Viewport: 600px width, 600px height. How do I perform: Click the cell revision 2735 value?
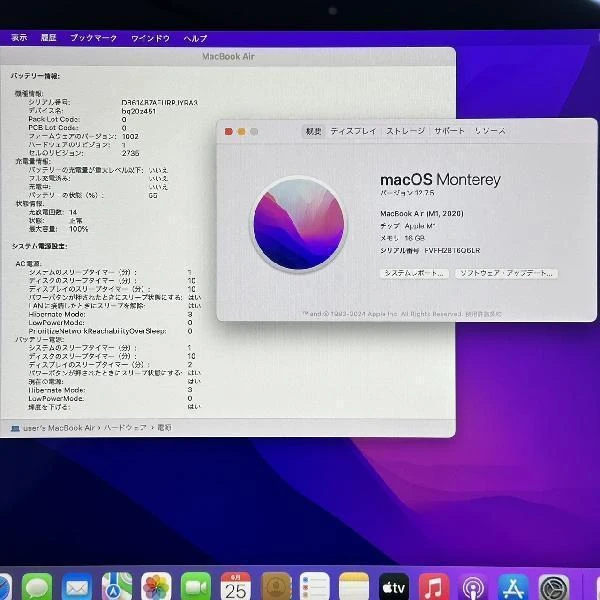pos(130,153)
